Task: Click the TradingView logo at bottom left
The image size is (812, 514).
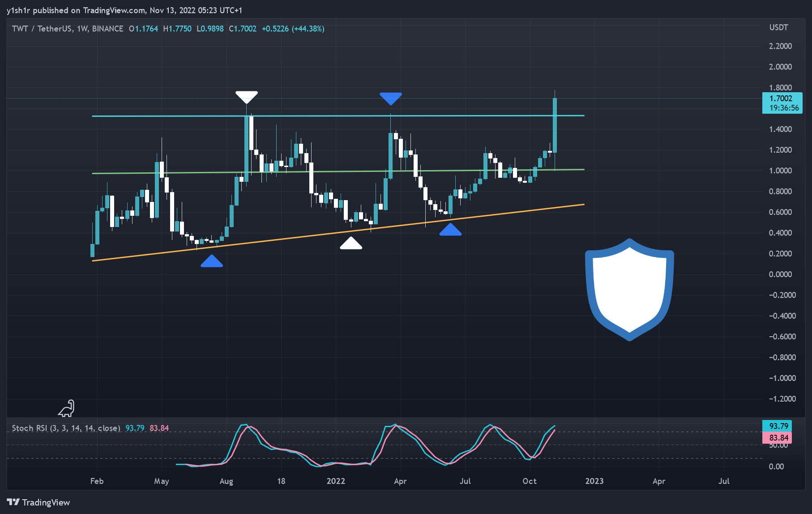Action: pos(38,502)
